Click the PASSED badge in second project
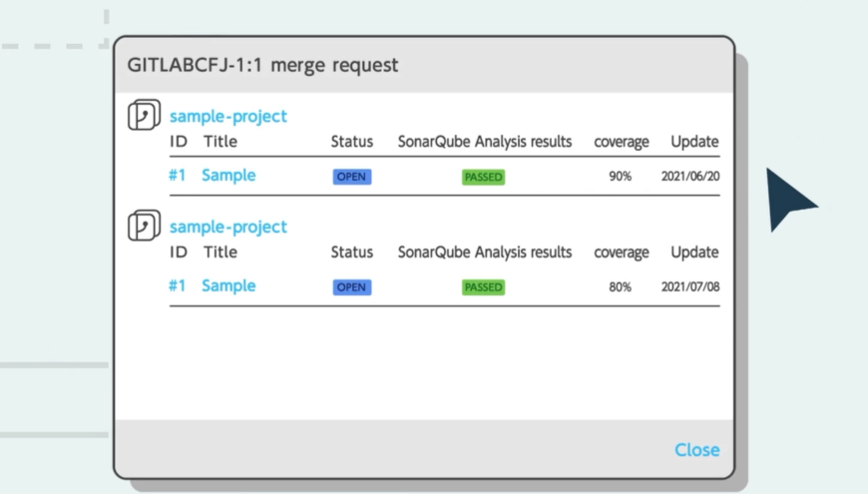Viewport: 868px width, 494px height. click(x=483, y=287)
